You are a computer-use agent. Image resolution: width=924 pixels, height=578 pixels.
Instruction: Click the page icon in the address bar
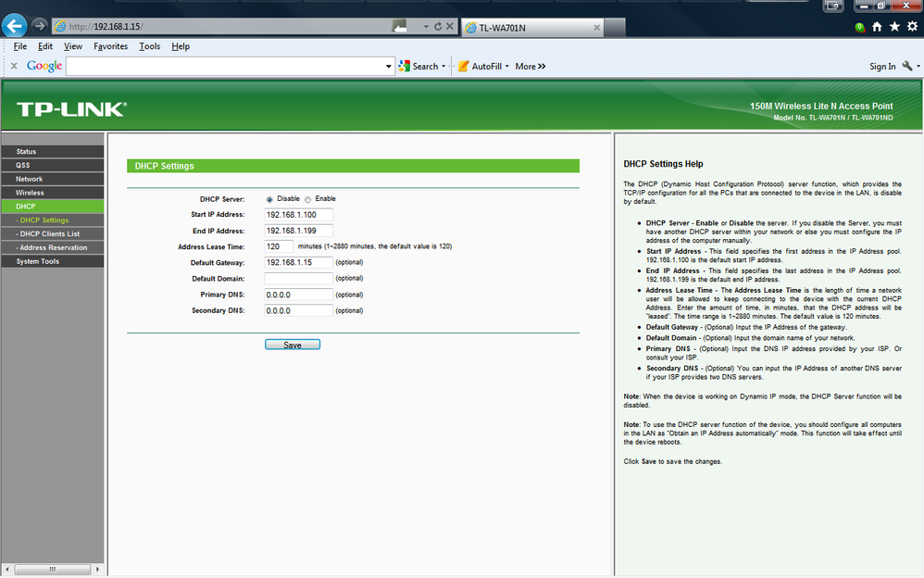60,27
